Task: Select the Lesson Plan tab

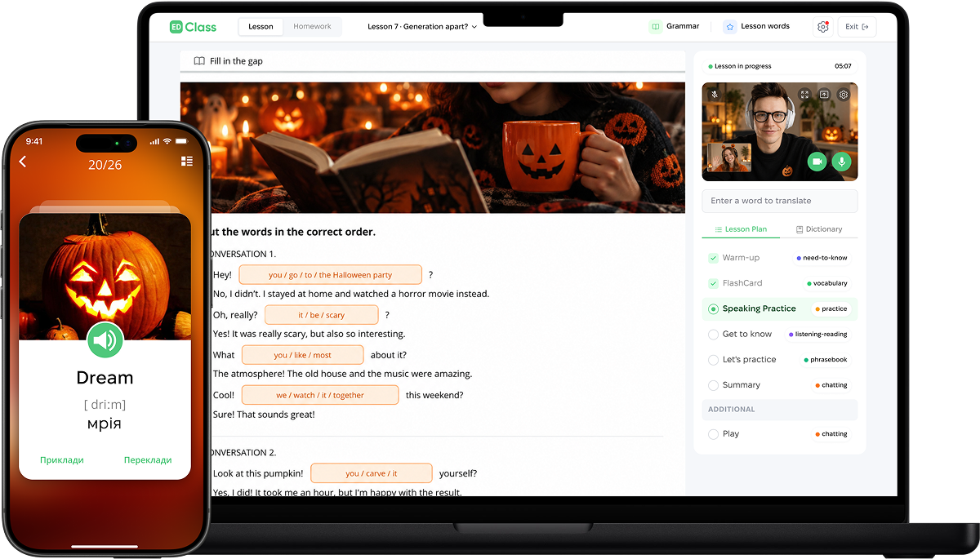Action: [741, 229]
